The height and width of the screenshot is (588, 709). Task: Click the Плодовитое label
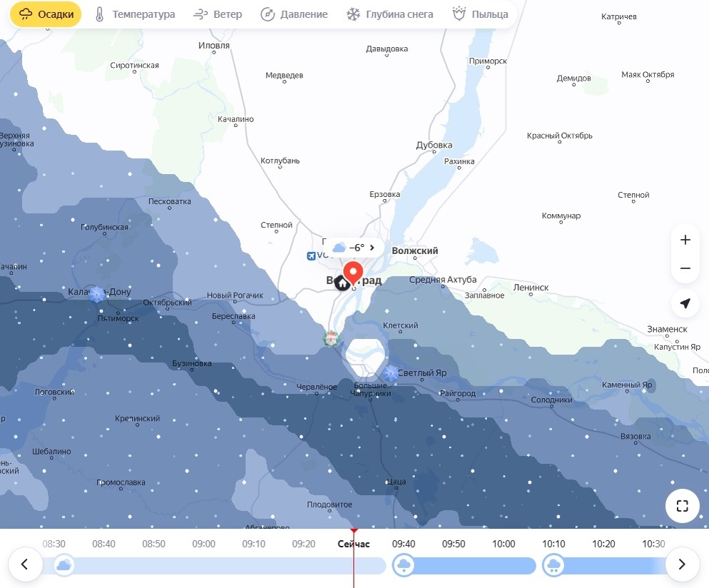click(x=330, y=505)
